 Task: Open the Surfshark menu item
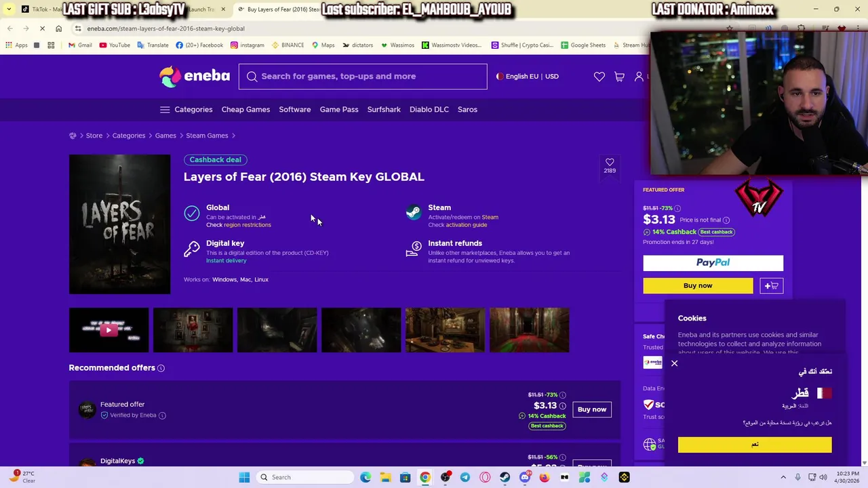click(x=384, y=110)
